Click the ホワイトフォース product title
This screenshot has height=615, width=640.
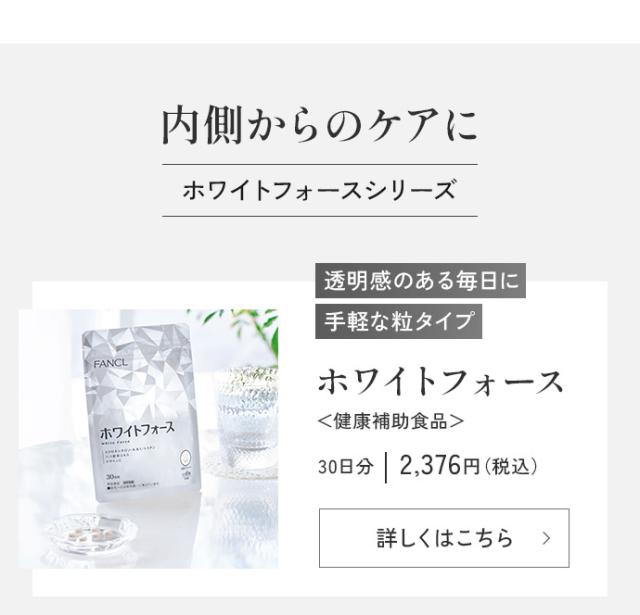[x=441, y=383]
